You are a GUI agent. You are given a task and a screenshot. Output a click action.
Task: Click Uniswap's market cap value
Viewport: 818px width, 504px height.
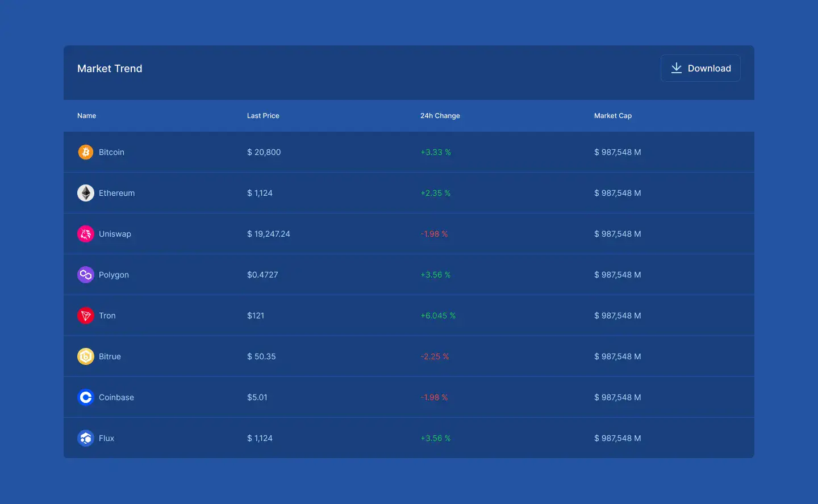point(617,234)
